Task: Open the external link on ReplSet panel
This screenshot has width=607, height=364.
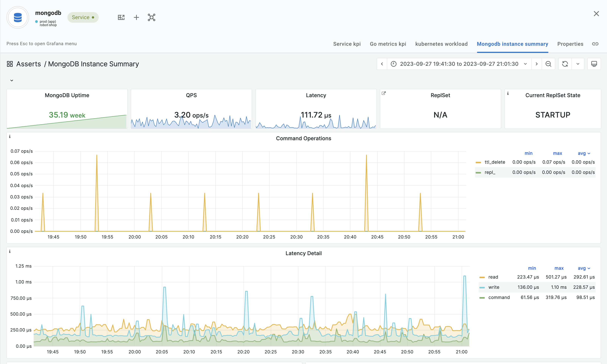Action: point(384,93)
